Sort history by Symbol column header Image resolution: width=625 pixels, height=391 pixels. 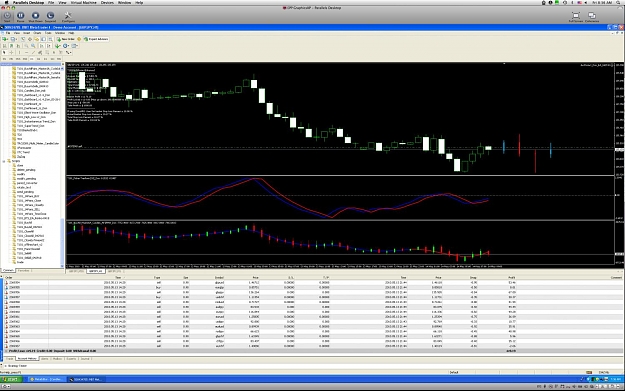pos(219,277)
